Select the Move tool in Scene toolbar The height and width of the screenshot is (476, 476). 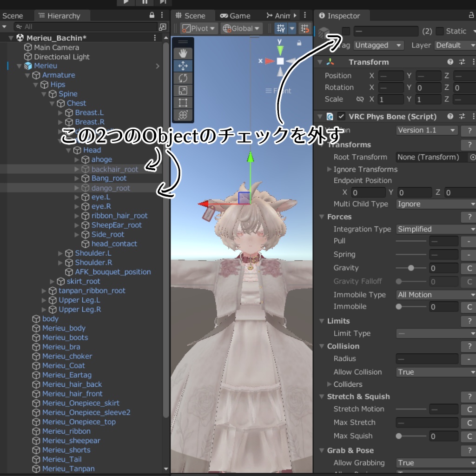tap(183, 66)
